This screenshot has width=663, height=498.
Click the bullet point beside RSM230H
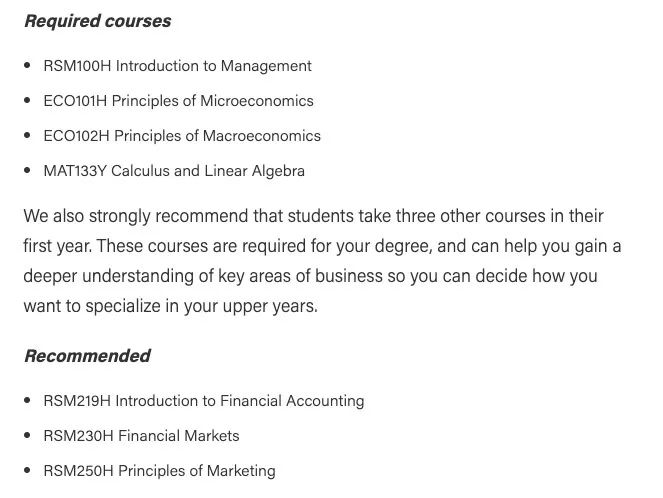[x=27, y=435]
